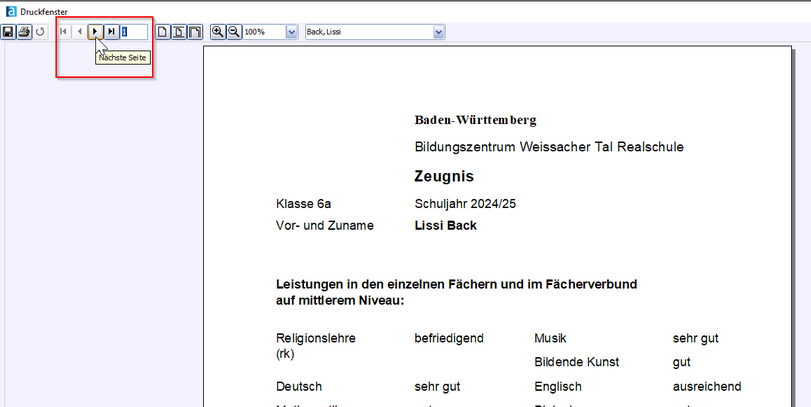
Task: Go to the first page
Action: point(64,32)
